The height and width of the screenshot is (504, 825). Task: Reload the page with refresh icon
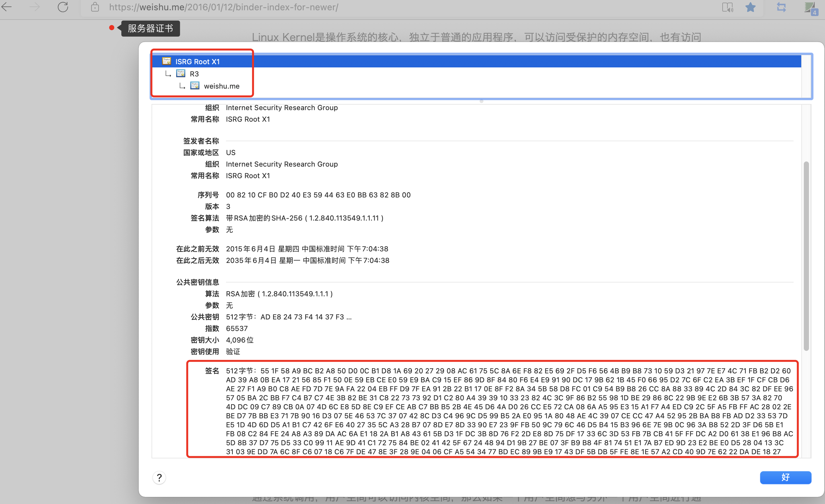tap(63, 7)
